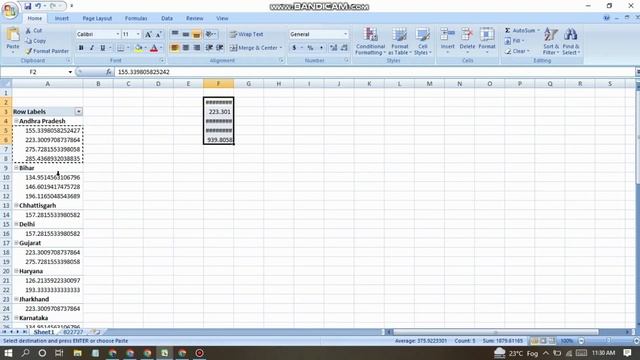Open the Name Box dropdown arrow
The height and width of the screenshot is (360, 640).
point(70,72)
